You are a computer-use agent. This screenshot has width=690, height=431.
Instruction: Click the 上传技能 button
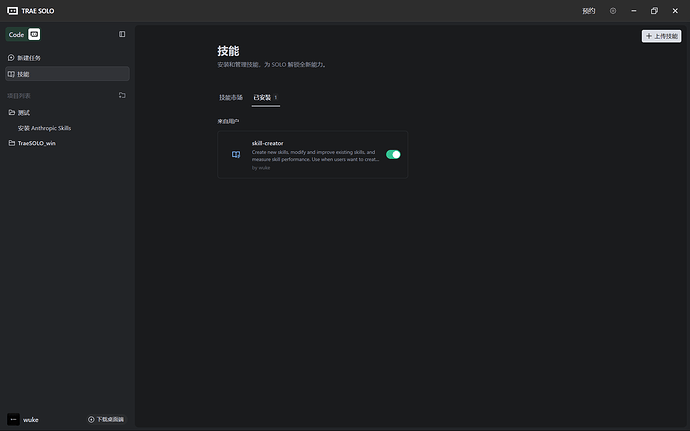pos(661,36)
